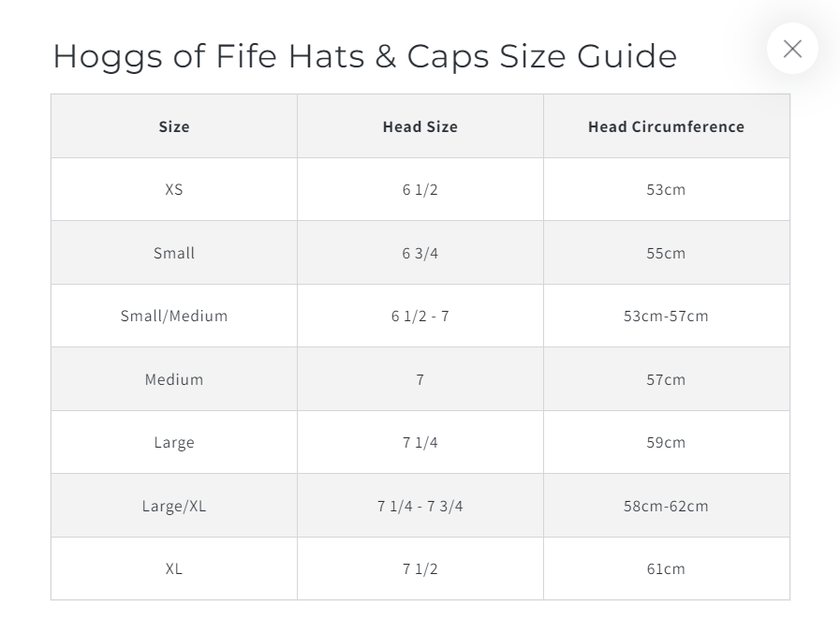Select the XS size row
The width and height of the screenshot is (840, 634).
pyautogui.click(x=173, y=189)
